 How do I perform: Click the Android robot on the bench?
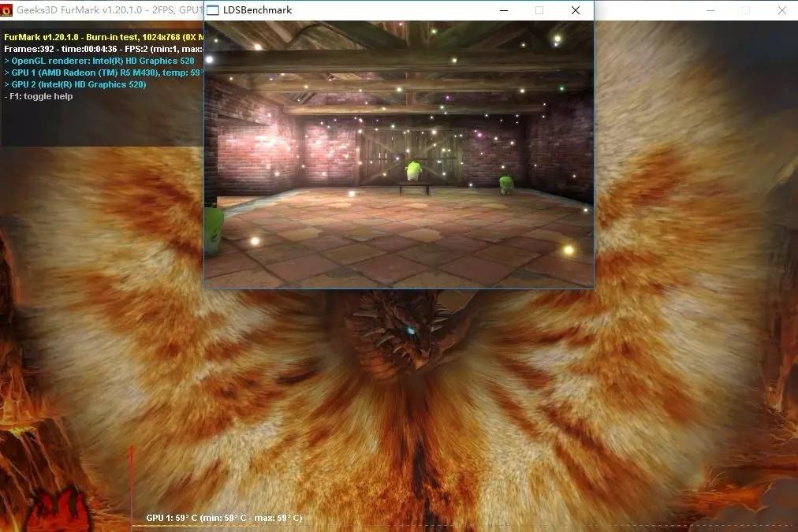[x=413, y=171]
